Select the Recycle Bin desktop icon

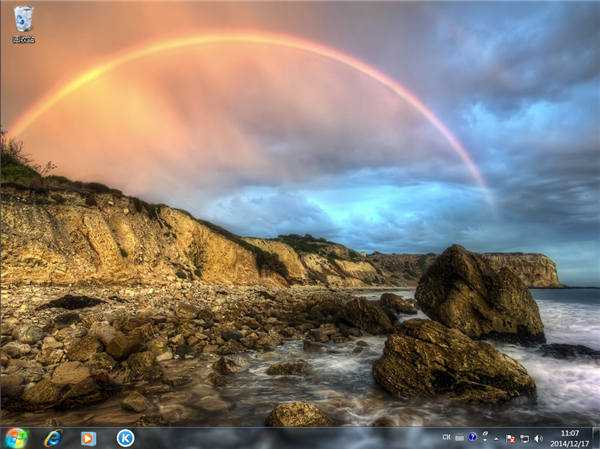pyautogui.click(x=23, y=19)
